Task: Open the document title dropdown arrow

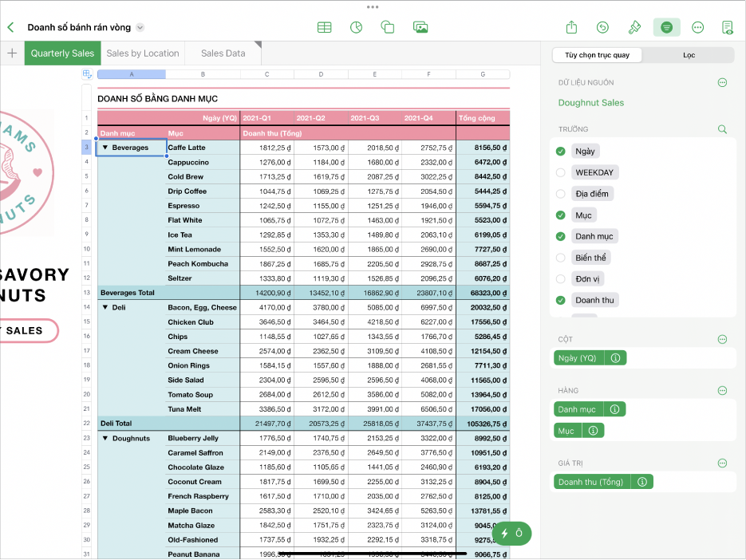Action: pos(140,27)
